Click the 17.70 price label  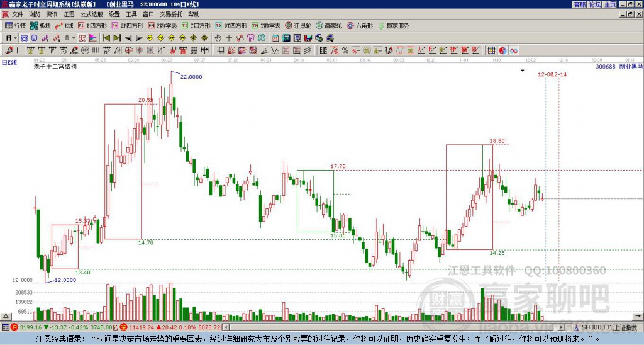point(338,166)
